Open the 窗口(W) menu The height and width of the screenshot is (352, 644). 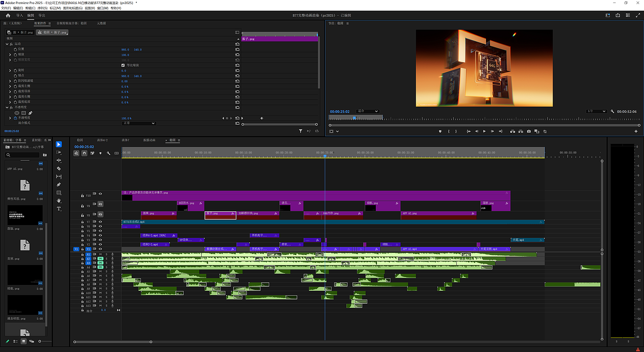click(x=103, y=8)
